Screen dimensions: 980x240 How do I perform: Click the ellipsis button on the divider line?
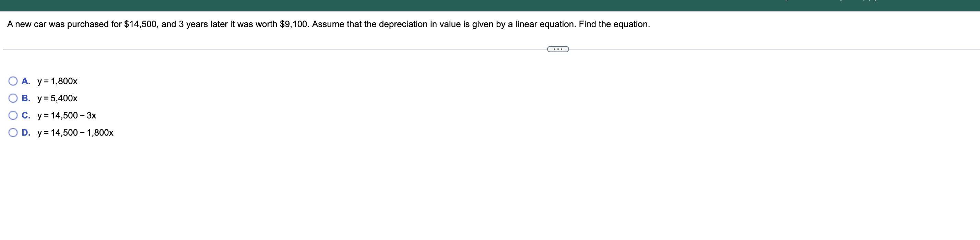pos(557,49)
